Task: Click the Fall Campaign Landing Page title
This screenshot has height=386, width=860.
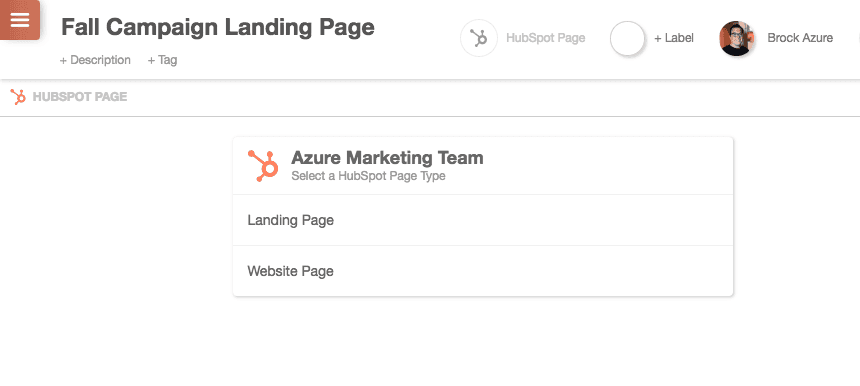Action: click(x=218, y=27)
